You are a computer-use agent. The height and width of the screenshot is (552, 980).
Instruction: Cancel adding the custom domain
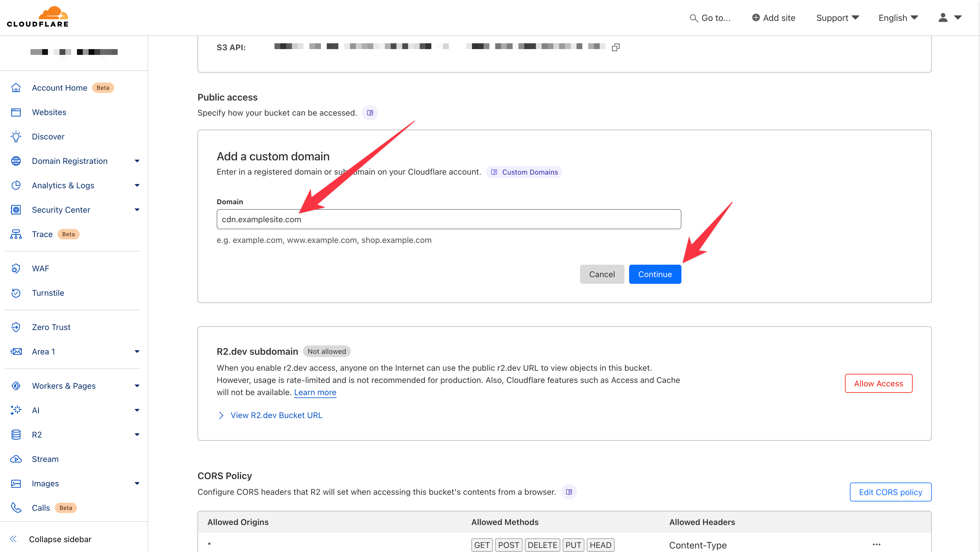click(602, 274)
